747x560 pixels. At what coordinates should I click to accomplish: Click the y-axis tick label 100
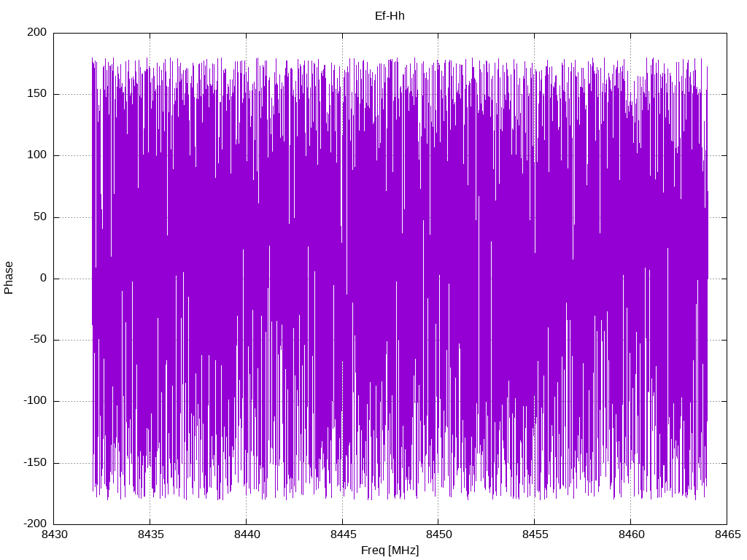click(x=37, y=155)
